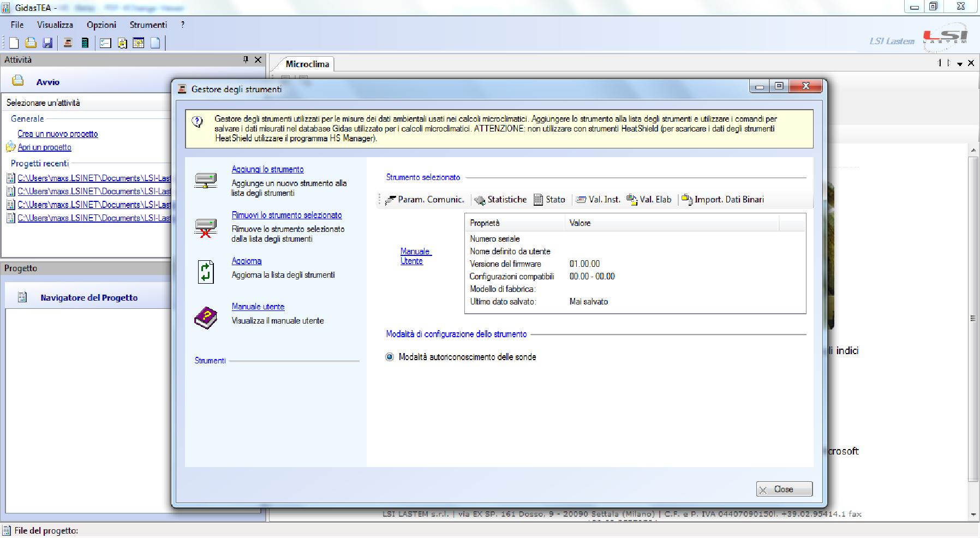Click the Proprietà column header
This screenshot has width=980, height=538.
coord(515,223)
